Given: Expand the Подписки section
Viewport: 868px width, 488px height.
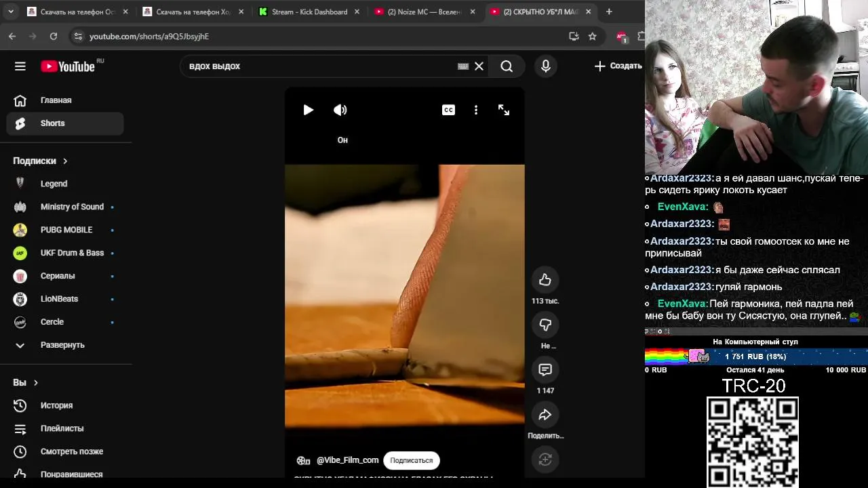Looking at the screenshot, I should pos(41,161).
